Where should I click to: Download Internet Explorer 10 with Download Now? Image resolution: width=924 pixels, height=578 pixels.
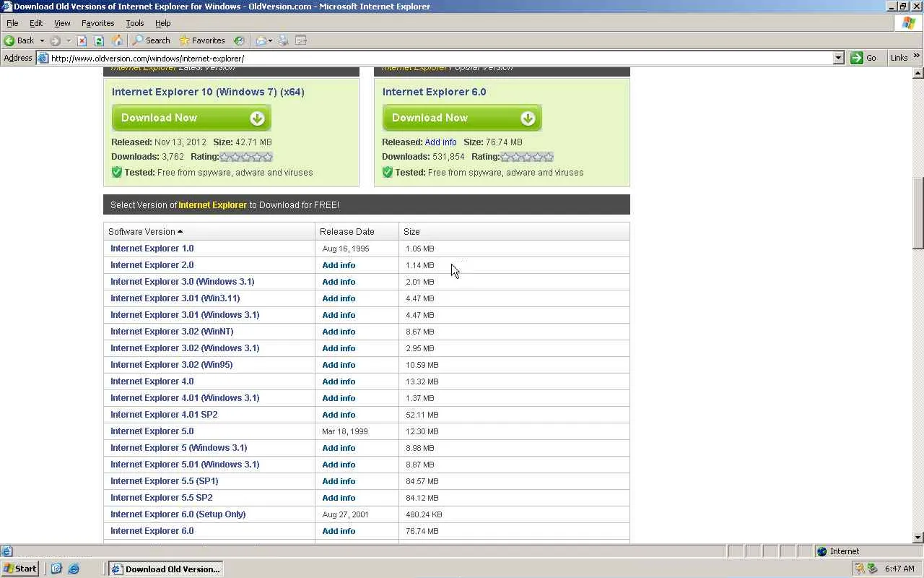click(191, 118)
